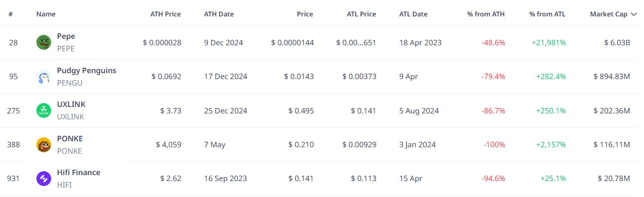Viewport: 644px width, 197px height.
Task: Click the purple Hifi Finance icon
Action: pyautogui.click(x=44, y=179)
